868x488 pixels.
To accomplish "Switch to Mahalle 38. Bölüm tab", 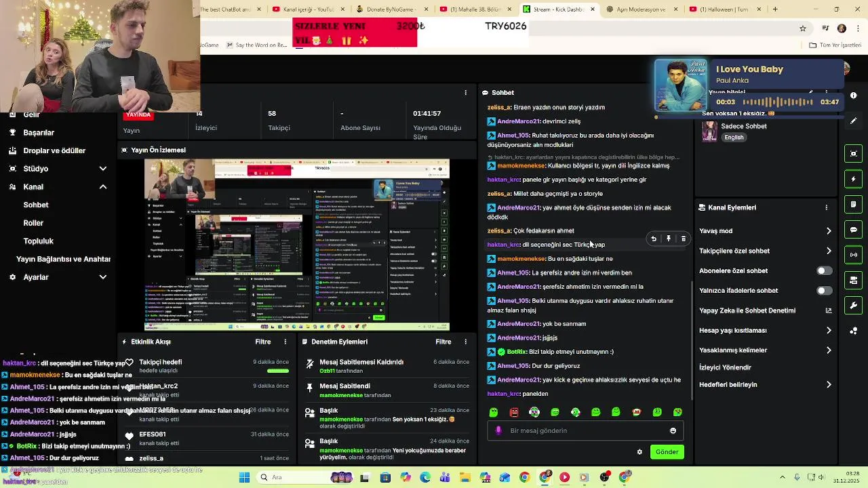I will point(475,9).
